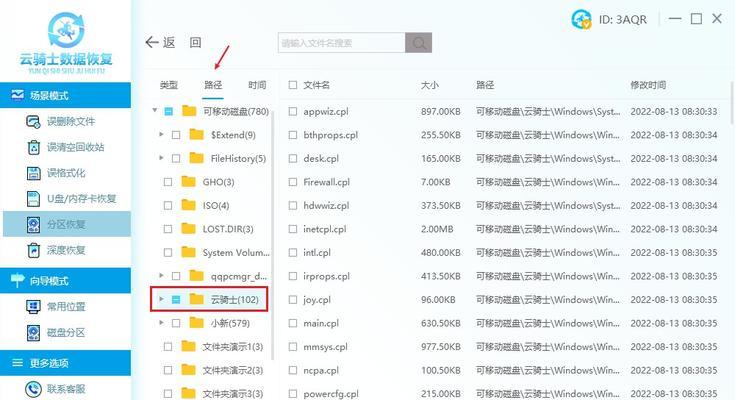Click the 小新(579) folder icon
Screen dimensions: 735x400
(196, 323)
